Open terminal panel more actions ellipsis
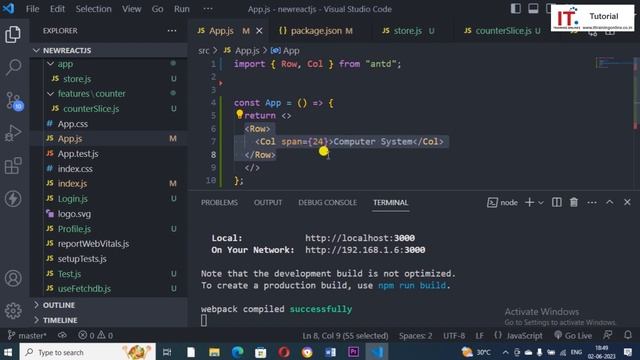The image size is (640, 360). [592, 202]
